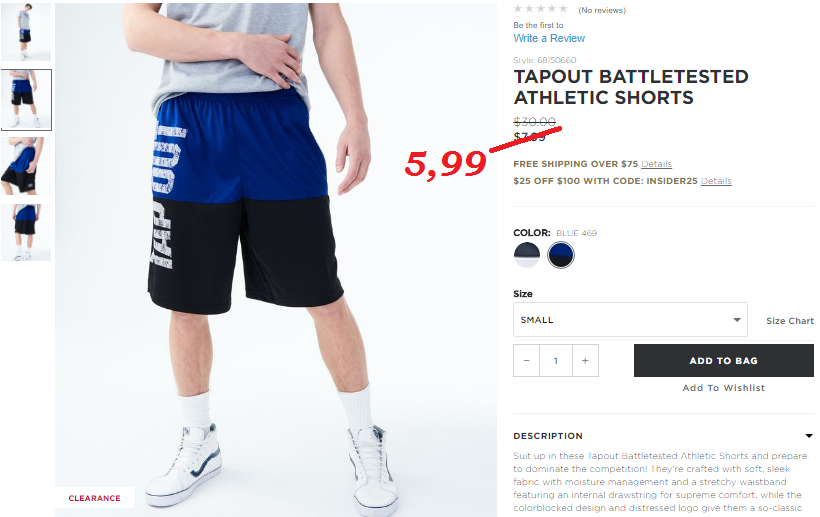Click the minus quantity button
Viewport: 820px width, 517px height.
[x=527, y=361]
